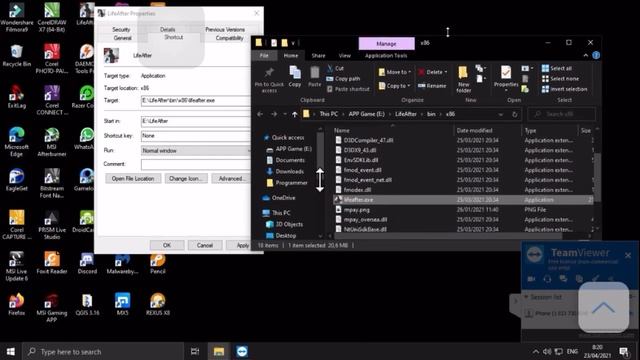Open Downloads in the navigation pane
This screenshot has height=360, width=640.
pyautogui.click(x=289, y=171)
